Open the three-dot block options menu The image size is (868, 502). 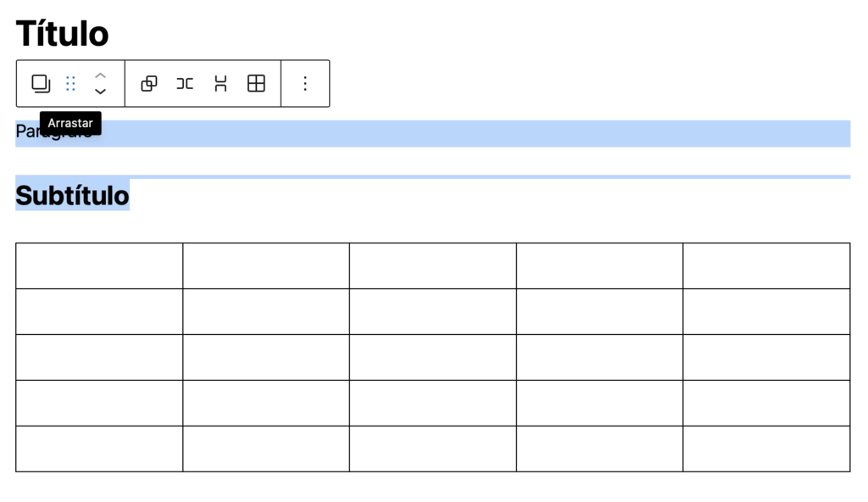tap(305, 83)
